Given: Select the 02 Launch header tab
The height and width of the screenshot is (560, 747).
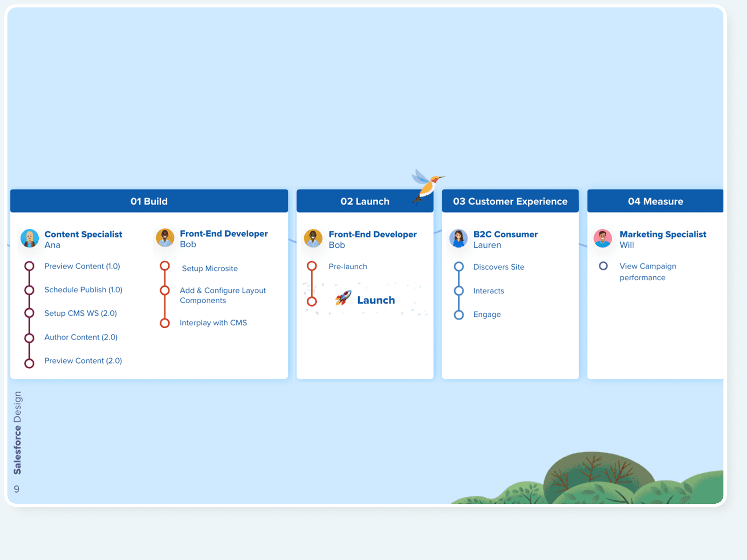Looking at the screenshot, I should [x=365, y=201].
